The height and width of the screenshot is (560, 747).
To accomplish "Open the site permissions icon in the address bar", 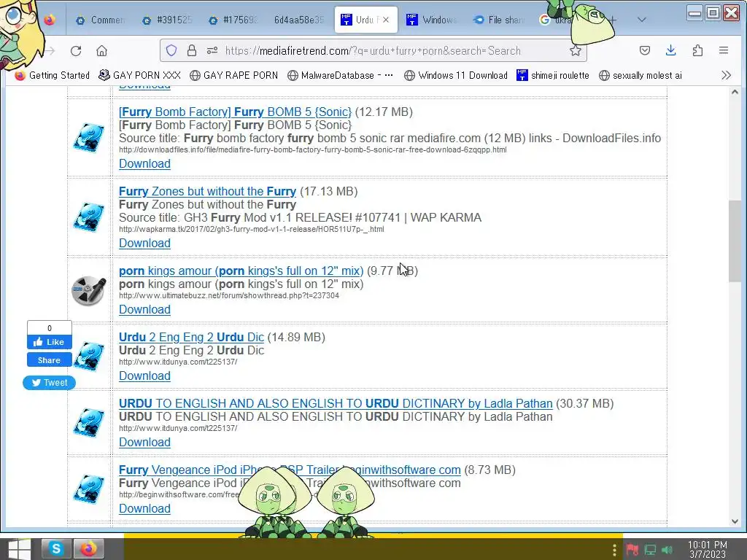I will (x=212, y=50).
